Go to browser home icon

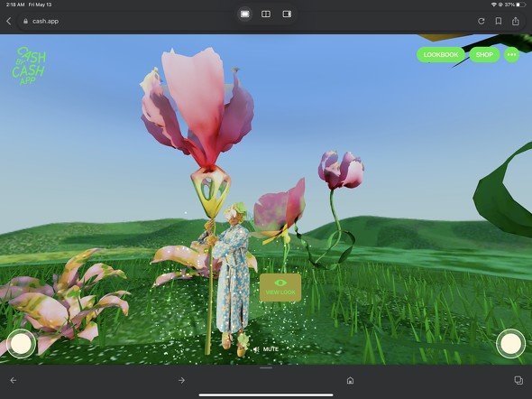click(x=350, y=380)
